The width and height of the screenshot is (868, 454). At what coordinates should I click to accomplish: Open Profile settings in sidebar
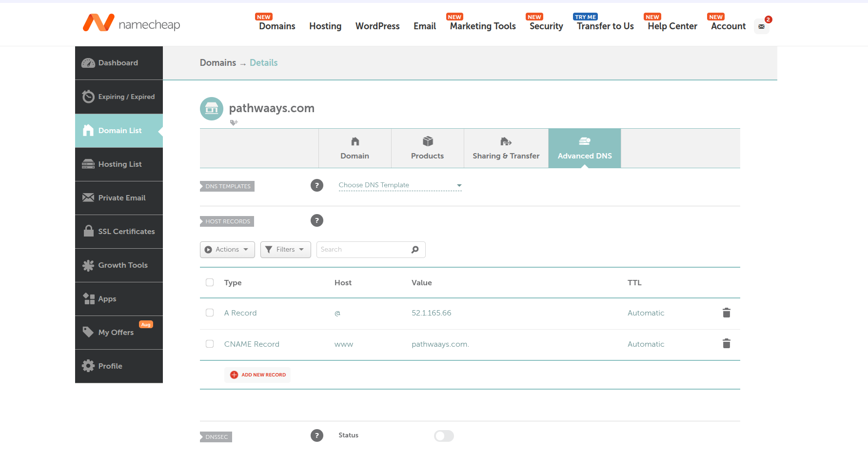(x=119, y=366)
